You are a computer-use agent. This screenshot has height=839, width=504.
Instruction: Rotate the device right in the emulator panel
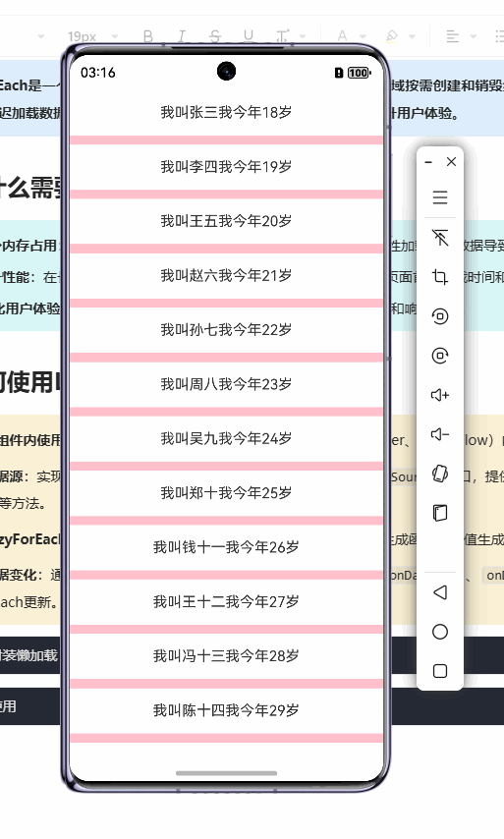click(x=440, y=356)
